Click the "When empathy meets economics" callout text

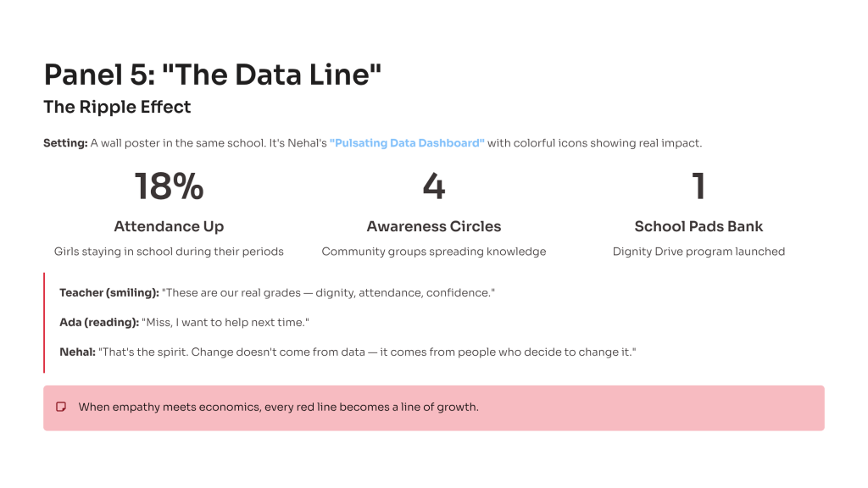tap(278, 408)
